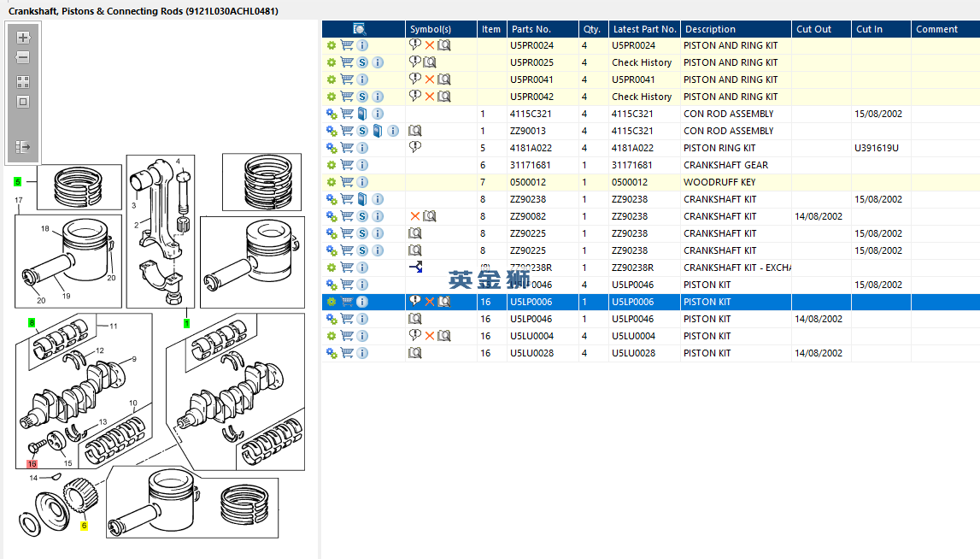Click the four-squares grid view icon
The width and height of the screenshot is (980, 559).
click(x=23, y=82)
